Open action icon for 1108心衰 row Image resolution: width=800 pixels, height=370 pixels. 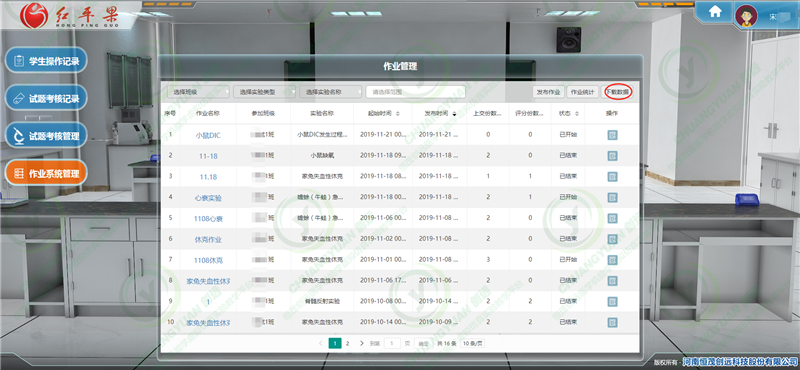[612, 218]
